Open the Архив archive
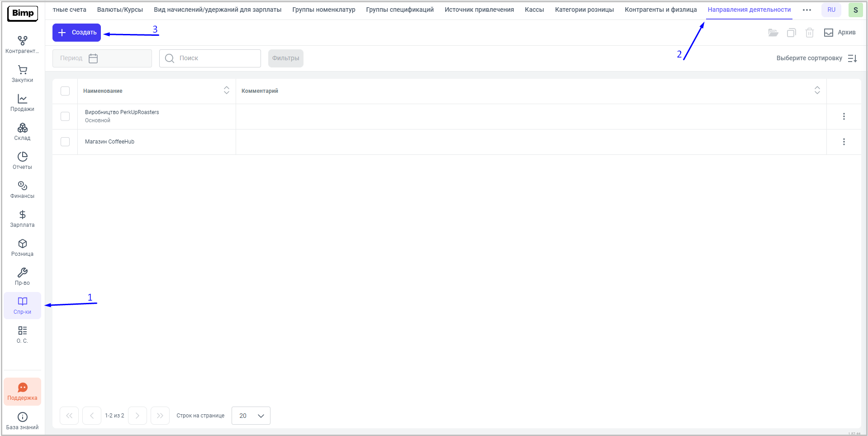The image size is (868, 436). pos(840,33)
